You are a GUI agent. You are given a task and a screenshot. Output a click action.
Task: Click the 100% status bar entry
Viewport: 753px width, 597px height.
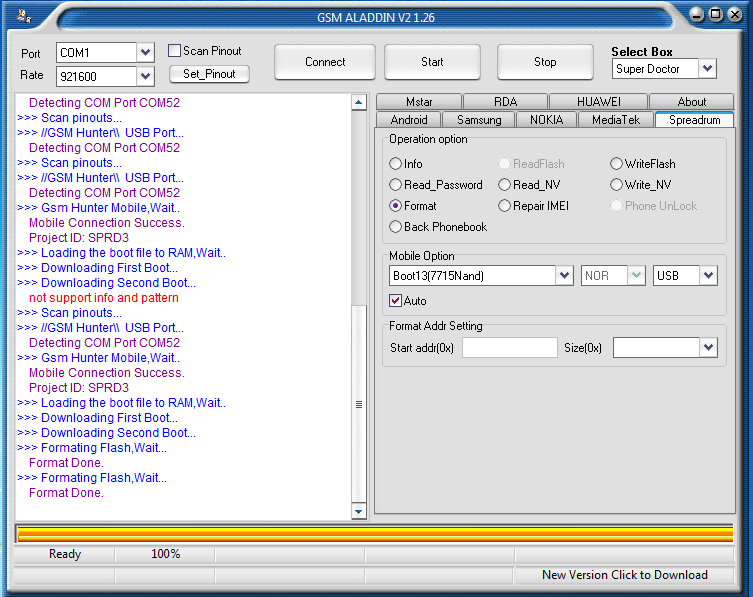click(x=165, y=554)
